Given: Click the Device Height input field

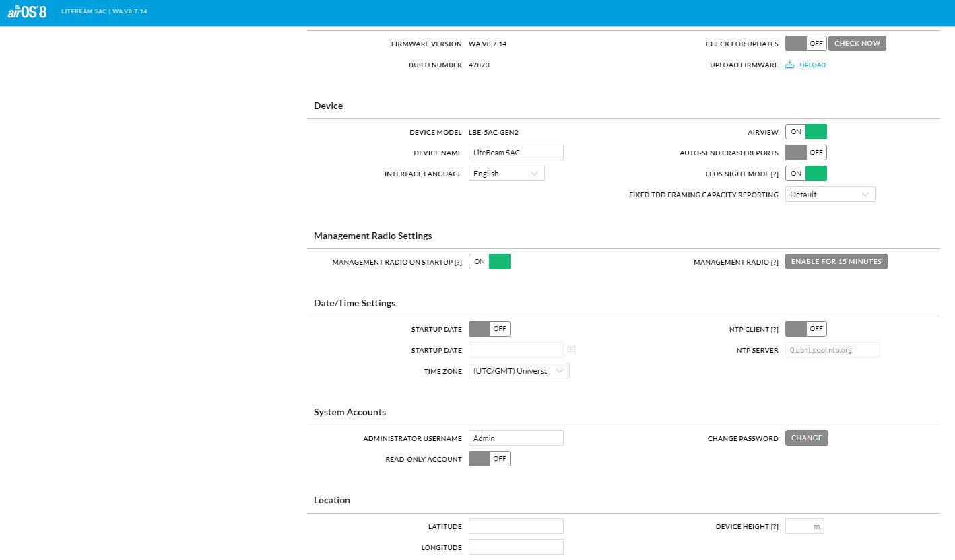Looking at the screenshot, I should pyautogui.click(x=805, y=526).
